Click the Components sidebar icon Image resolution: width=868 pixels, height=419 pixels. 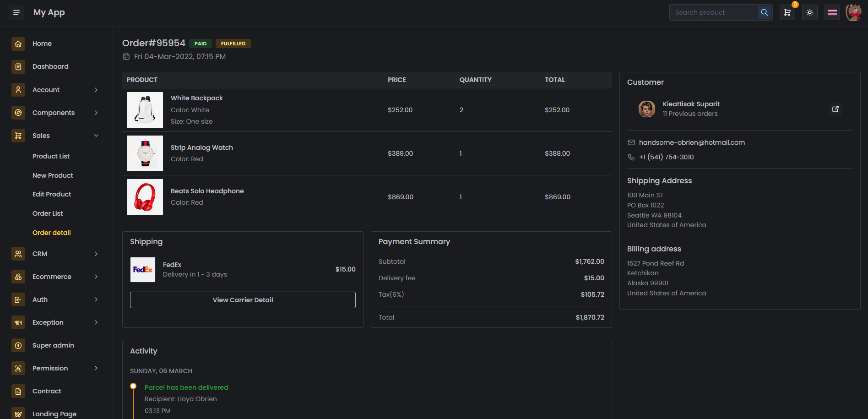(x=18, y=113)
